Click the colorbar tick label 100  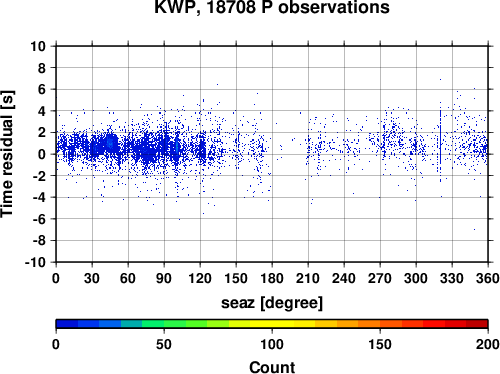coord(272,344)
